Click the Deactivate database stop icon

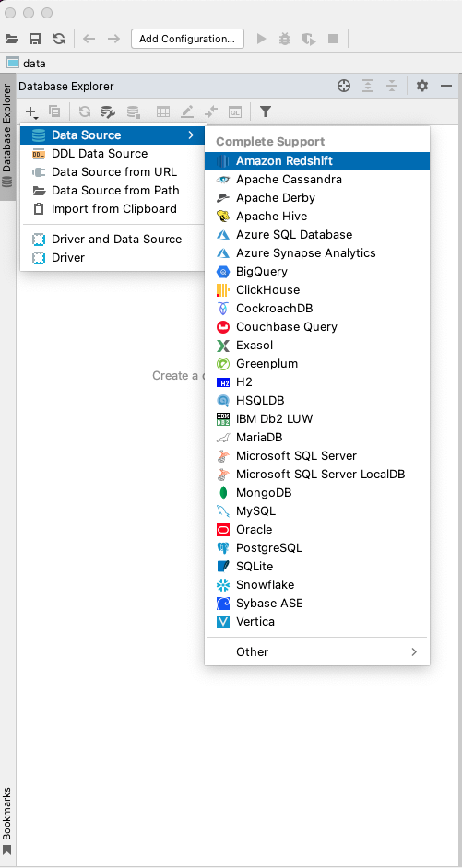click(134, 111)
